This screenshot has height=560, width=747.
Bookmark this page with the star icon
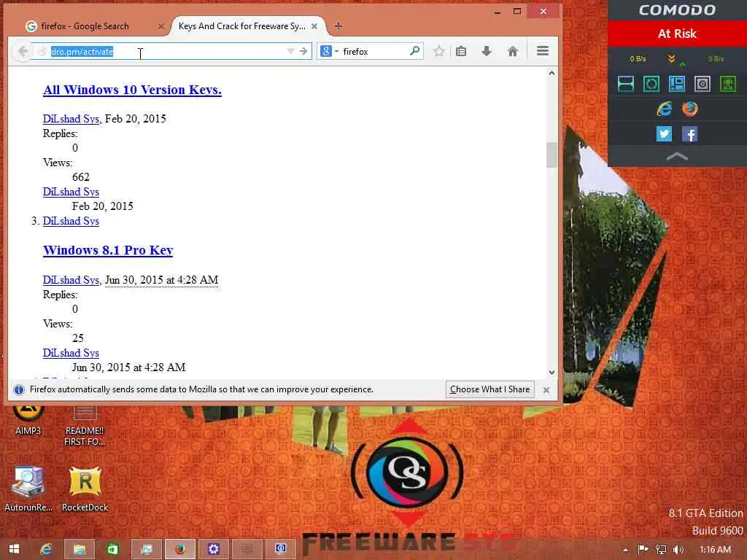(438, 51)
